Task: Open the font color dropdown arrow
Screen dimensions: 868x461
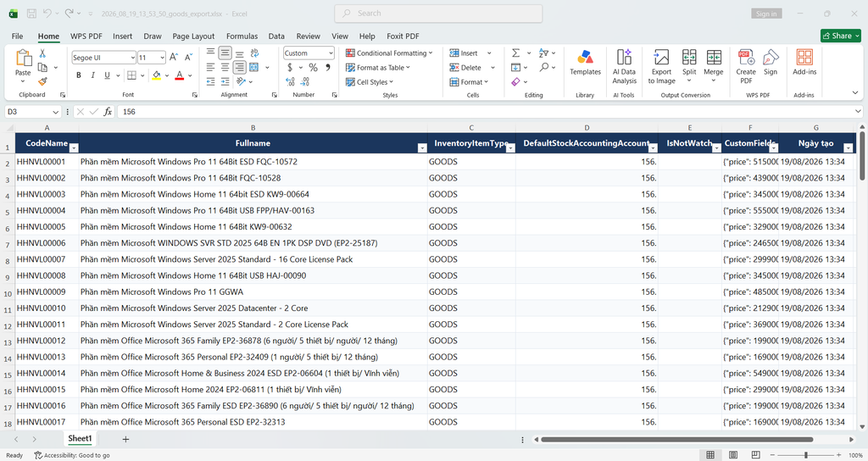Action: pos(190,75)
